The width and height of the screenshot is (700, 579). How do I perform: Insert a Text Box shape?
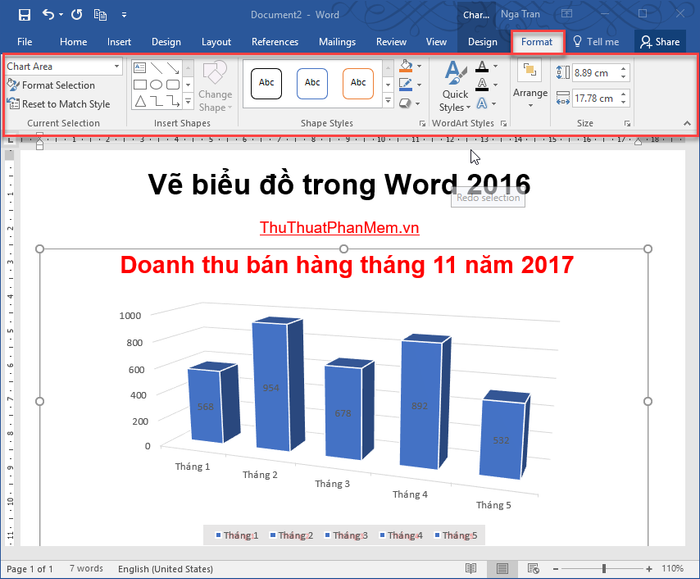(x=140, y=68)
